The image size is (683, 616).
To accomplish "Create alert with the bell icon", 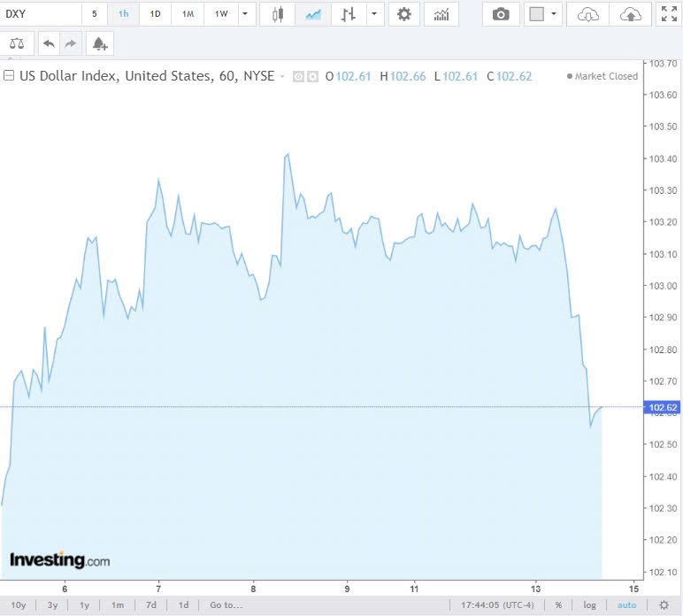I will [x=99, y=43].
